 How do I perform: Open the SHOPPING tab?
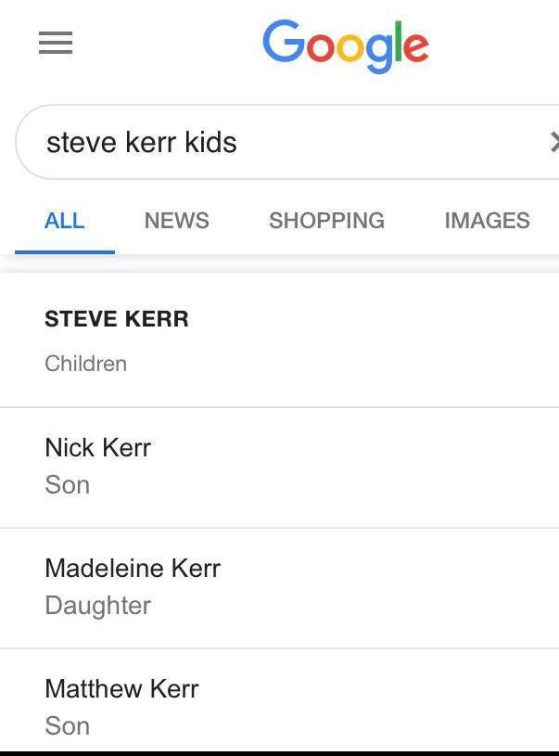[326, 221]
